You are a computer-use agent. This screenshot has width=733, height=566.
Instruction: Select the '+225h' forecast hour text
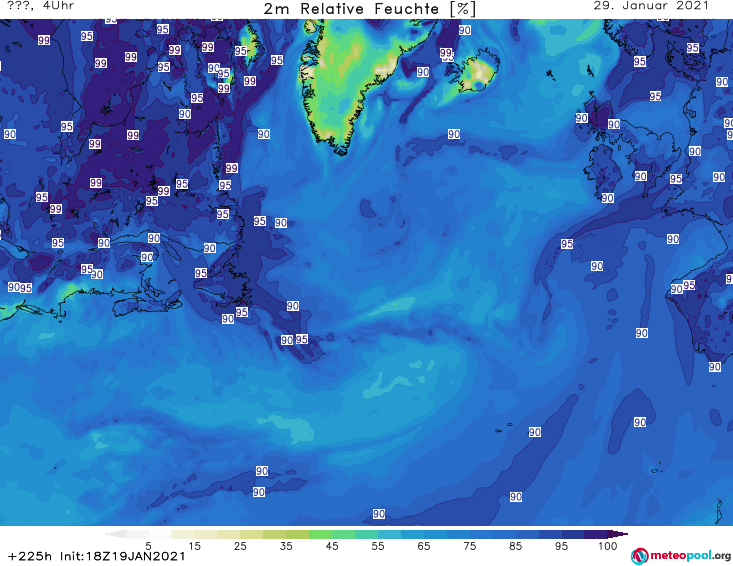(x=29, y=556)
